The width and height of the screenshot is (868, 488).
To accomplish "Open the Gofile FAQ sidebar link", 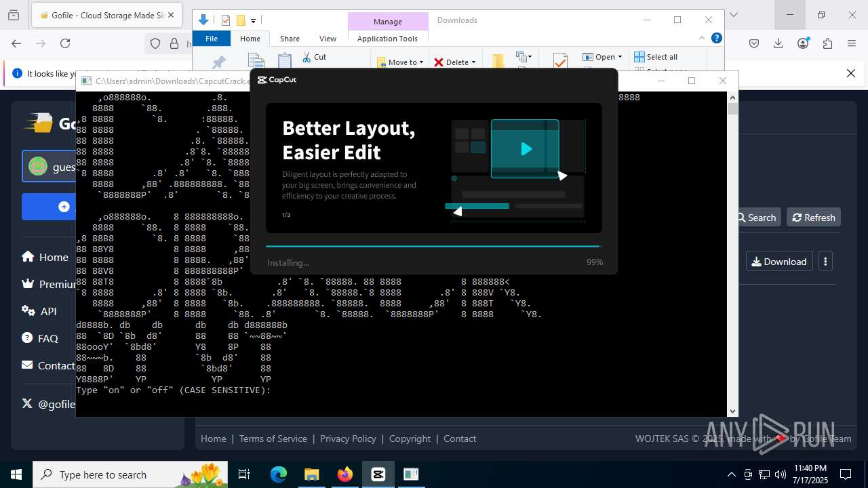I will pos(40,338).
